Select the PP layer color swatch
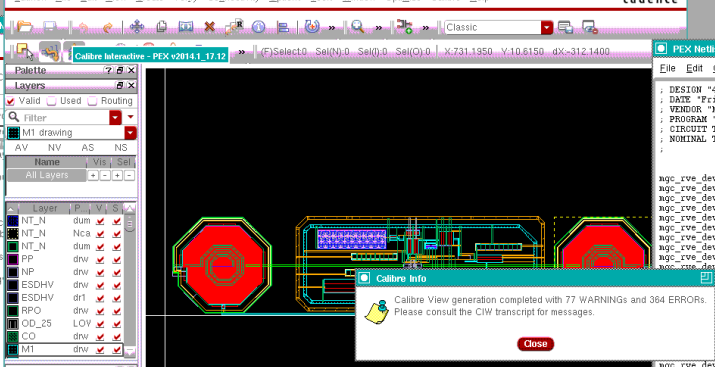 13,259
